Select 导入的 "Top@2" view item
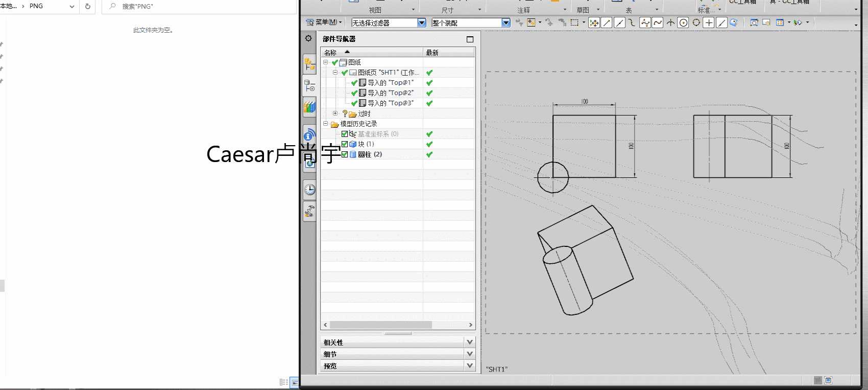The height and width of the screenshot is (390, 868). (x=391, y=93)
